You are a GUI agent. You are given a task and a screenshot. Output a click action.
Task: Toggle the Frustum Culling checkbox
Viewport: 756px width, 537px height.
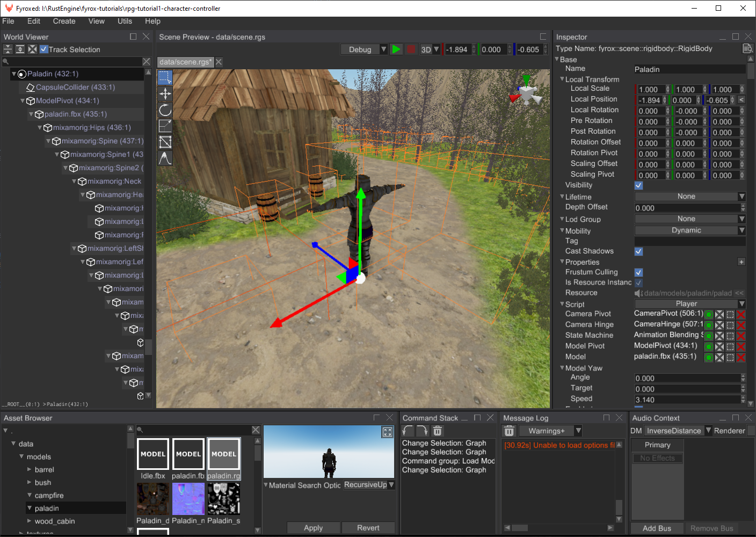(638, 272)
